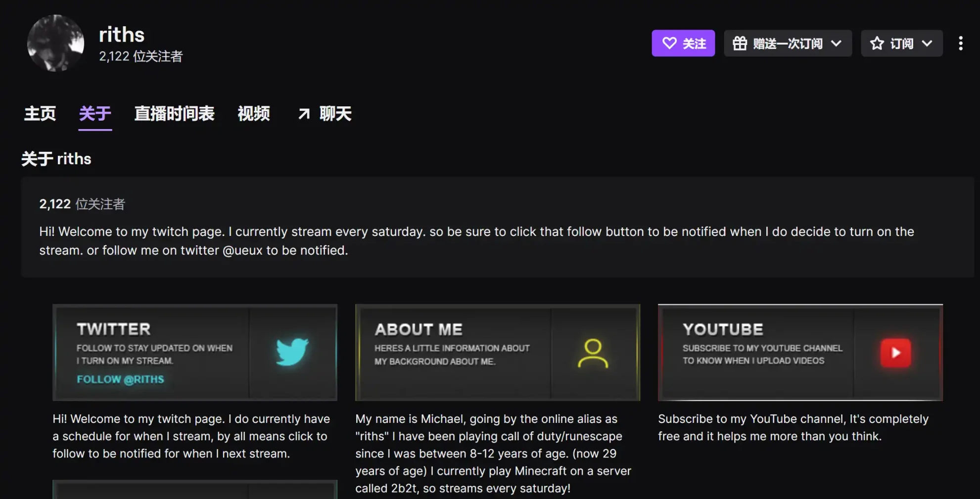This screenshot has width=980, height=499.
Task: Switch to the 直播时间表 tab
Action: (174, 113)
